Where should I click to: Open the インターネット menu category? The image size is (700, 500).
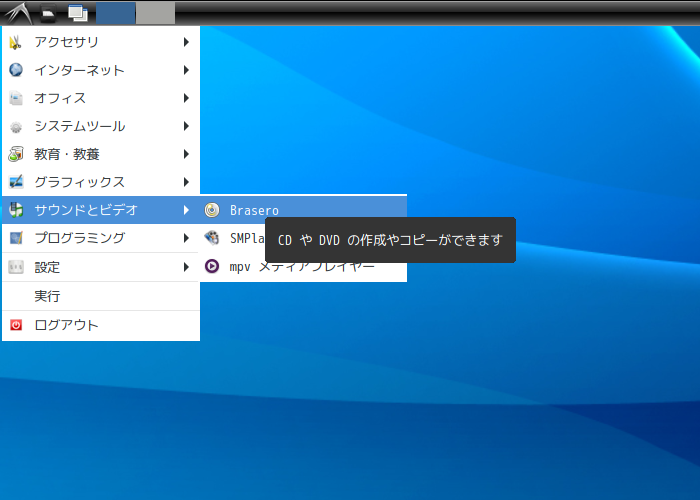tap(101, 70)
